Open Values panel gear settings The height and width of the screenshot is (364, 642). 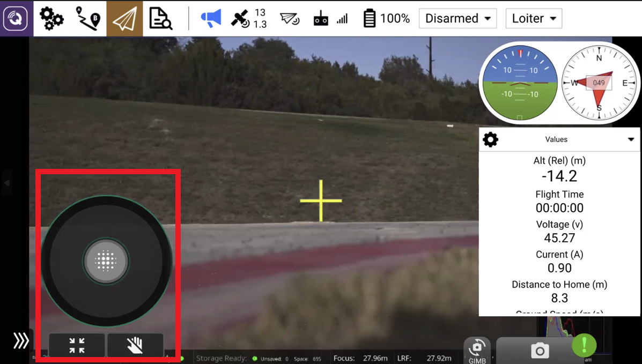(490, 139)
